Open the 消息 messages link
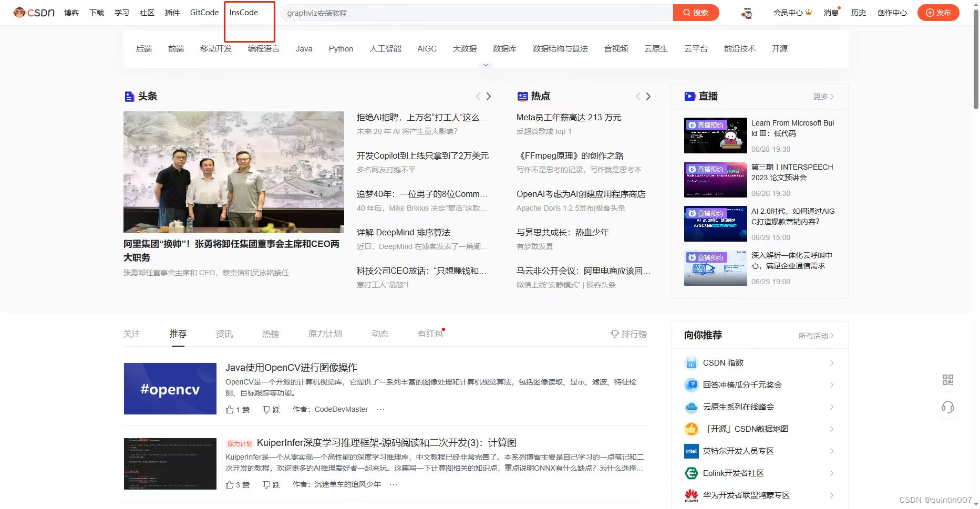The height and width of the screenshot is (509, 980). pos(831,13)
